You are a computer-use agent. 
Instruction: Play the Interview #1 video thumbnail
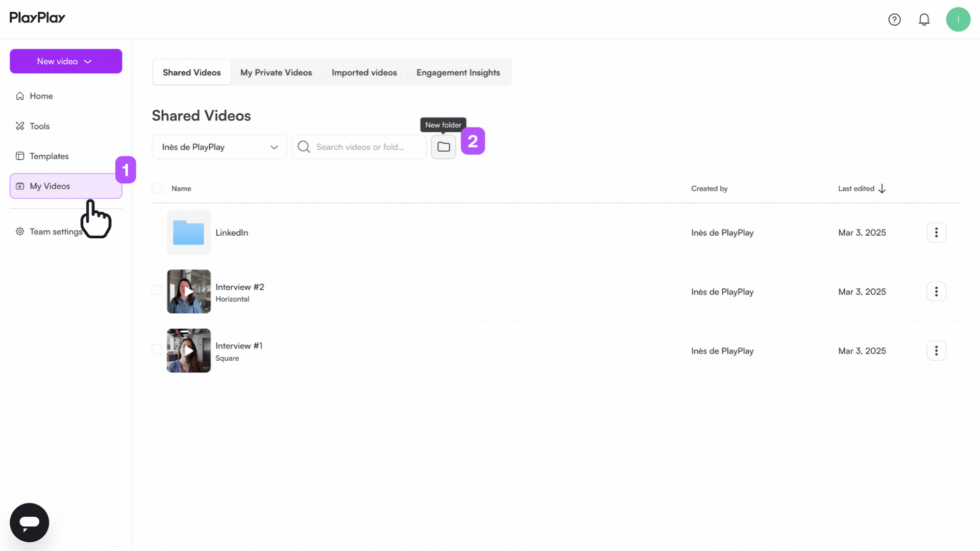coord(188,351)
